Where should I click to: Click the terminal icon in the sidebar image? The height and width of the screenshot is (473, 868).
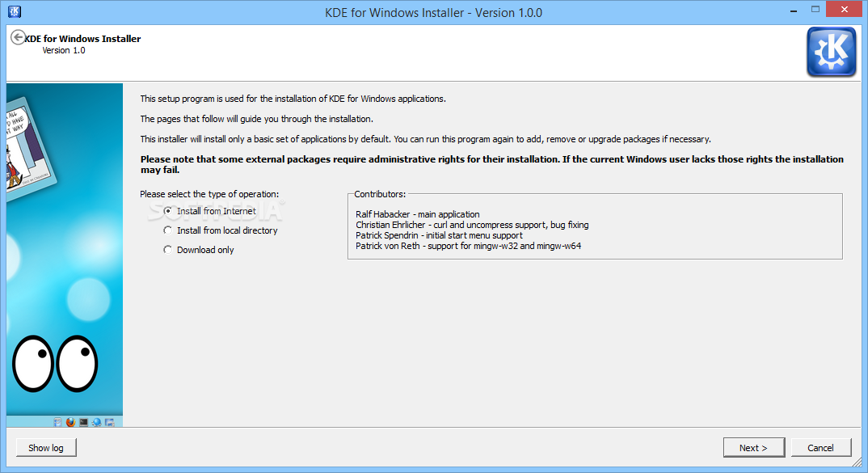tap(83, 422)
